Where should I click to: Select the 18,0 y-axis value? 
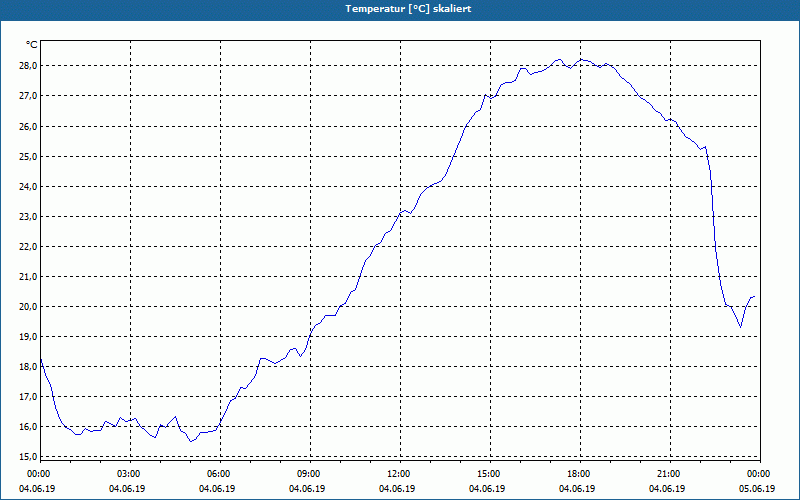[29, 366]
